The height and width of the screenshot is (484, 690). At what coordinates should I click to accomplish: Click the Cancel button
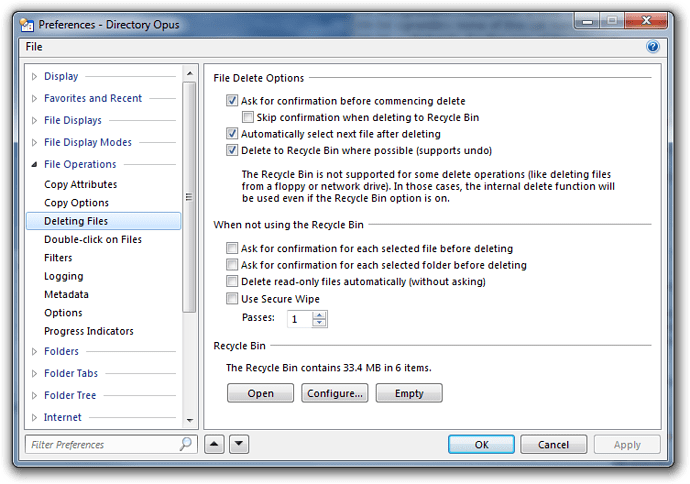pyautogui.click(x=554, y=444)
